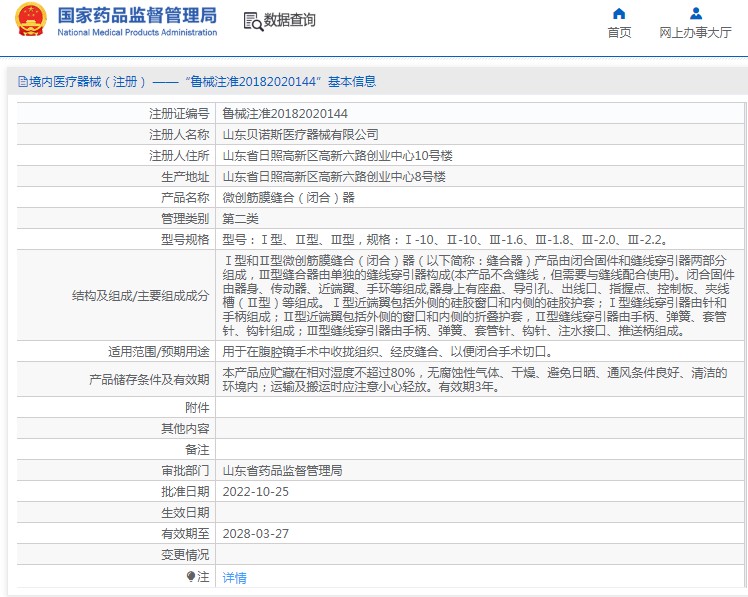Click the 首页 text link
The image size is (748, 597).
pyautogui.click(x=619, y=32)
